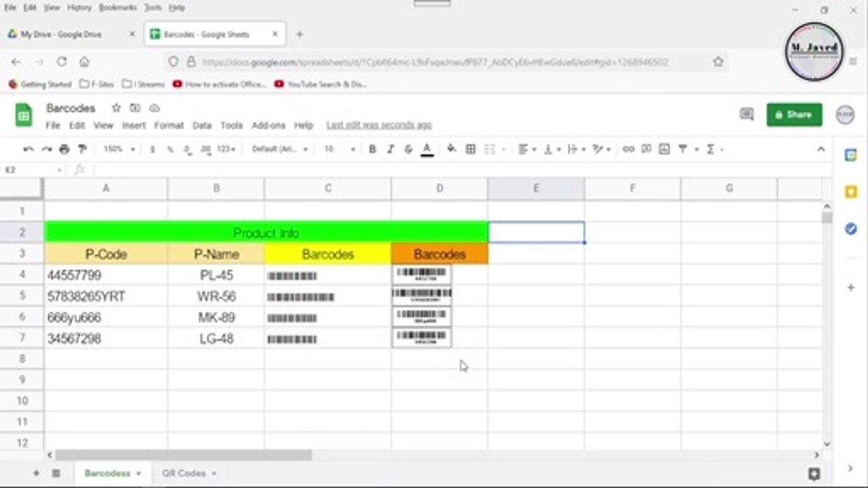868x488 pixels.
Task: Open the functions sigma menu
Action: click(710, 149)
